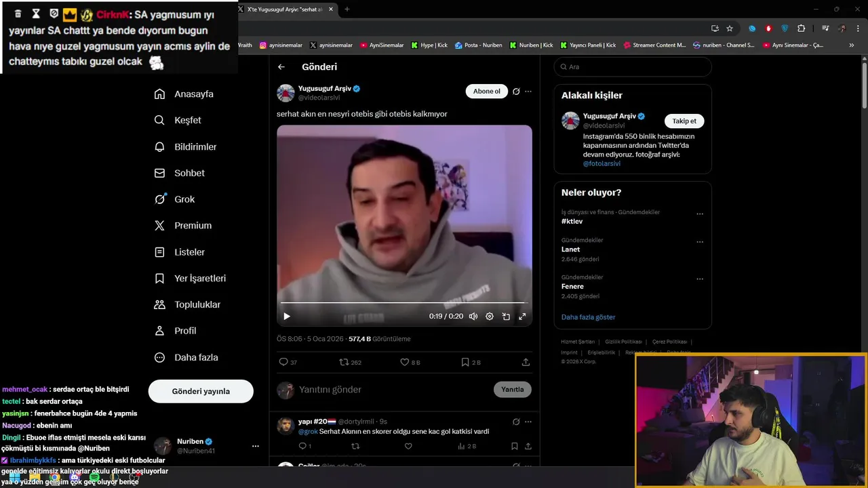Open Posta - Nuriben bookmark

click(x=479, y=45)
